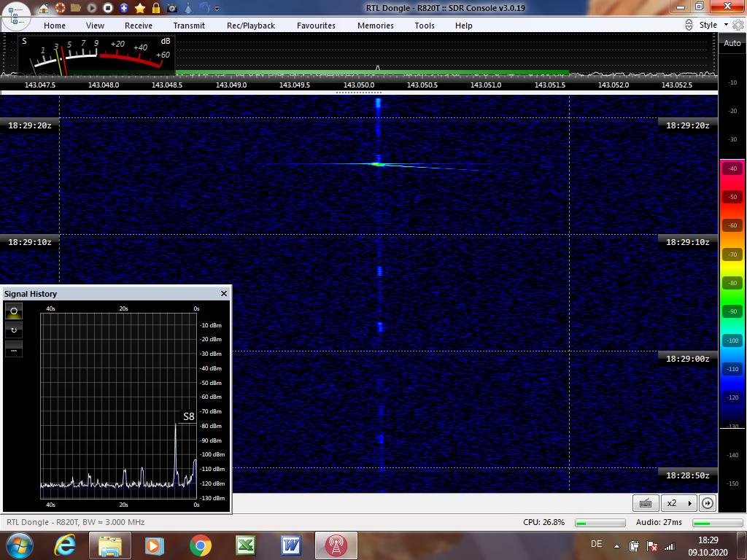Click the 143.049.0 frequency scale label
The height and width of the screenshot is (560, 747).
[231, 85]
